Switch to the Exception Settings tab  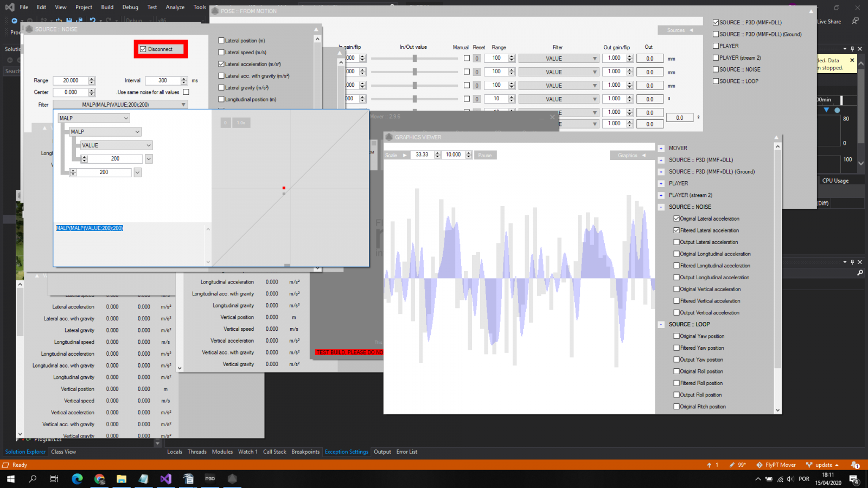click(x=346, y=452)
